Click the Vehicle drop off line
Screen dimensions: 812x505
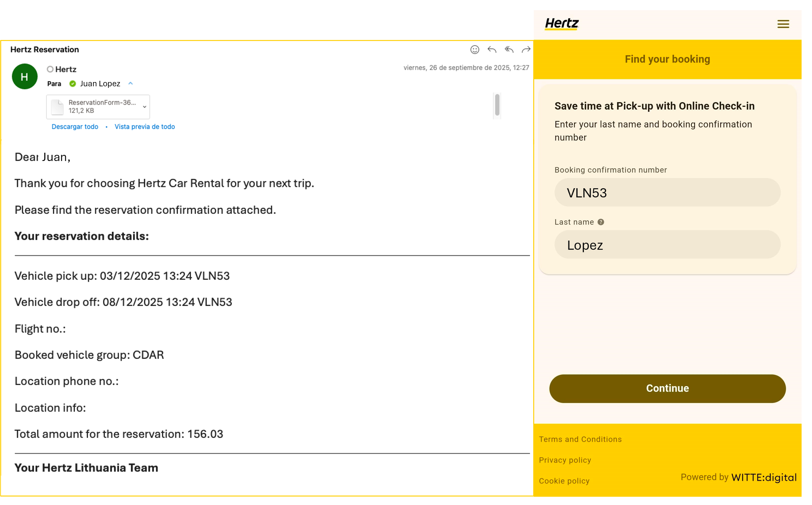pyautogui.click(x=123, y=302)
